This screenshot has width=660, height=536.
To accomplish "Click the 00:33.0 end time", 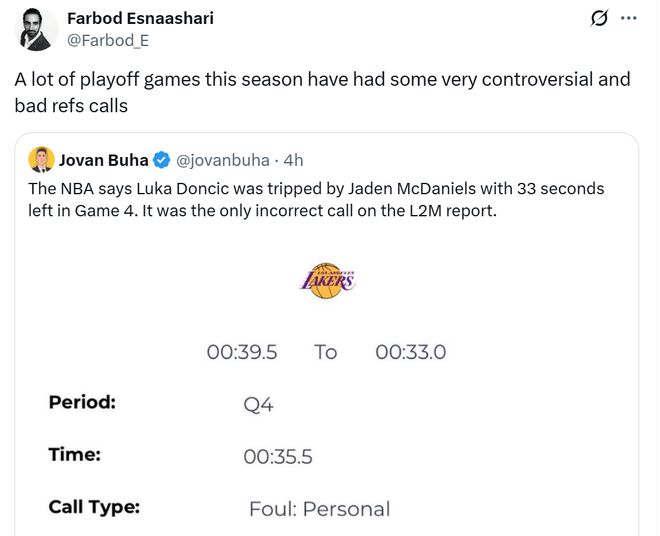I will click(x=410, y=352).
